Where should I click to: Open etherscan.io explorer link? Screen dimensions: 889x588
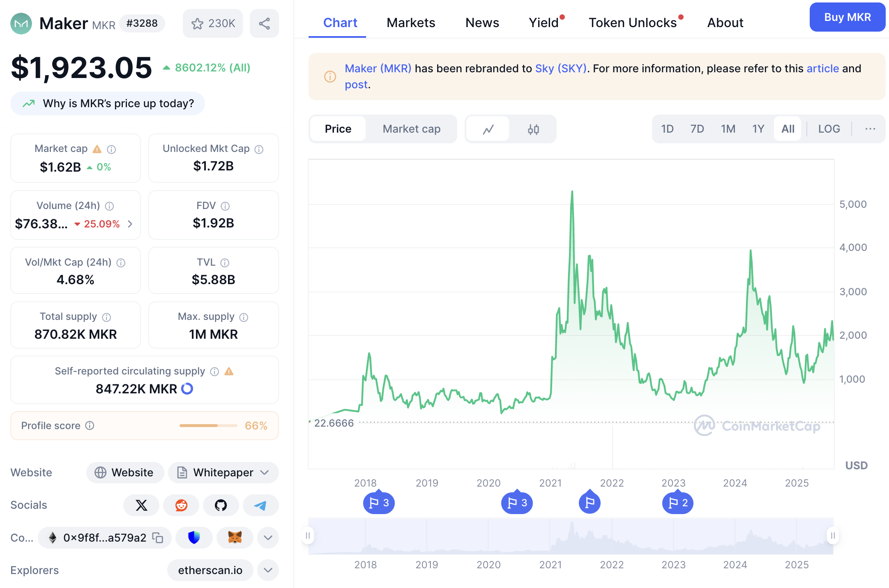coord(210,570)
